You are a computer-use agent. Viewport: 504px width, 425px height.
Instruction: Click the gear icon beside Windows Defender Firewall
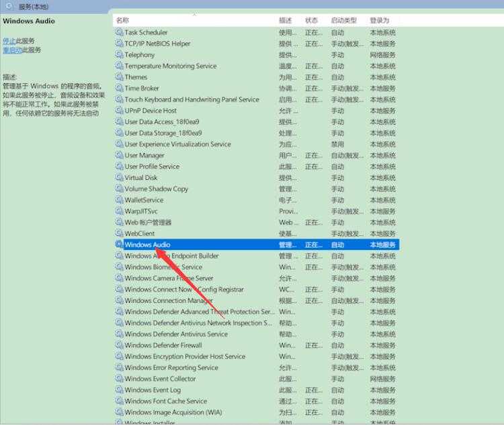tap(119, 345)
